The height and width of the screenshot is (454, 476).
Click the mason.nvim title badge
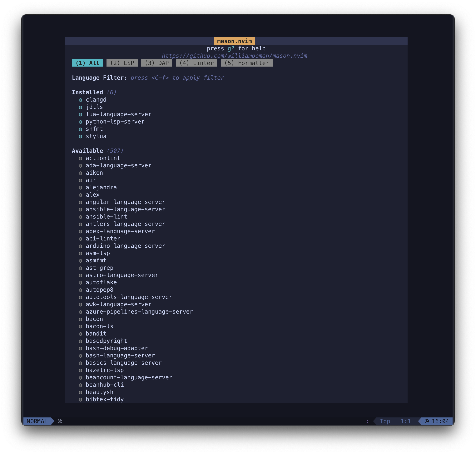pyautogui.click(x=234, y=41)
